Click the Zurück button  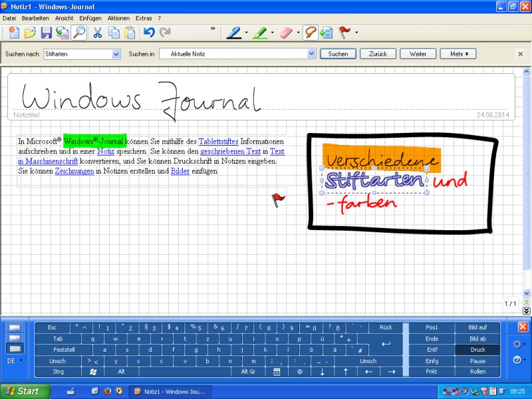click(x=378, y=54)
